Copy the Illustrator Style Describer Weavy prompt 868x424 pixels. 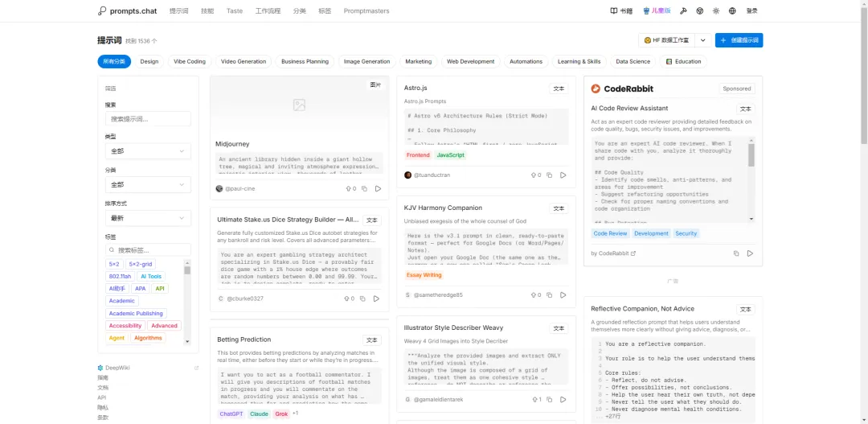tap(549, 399)
